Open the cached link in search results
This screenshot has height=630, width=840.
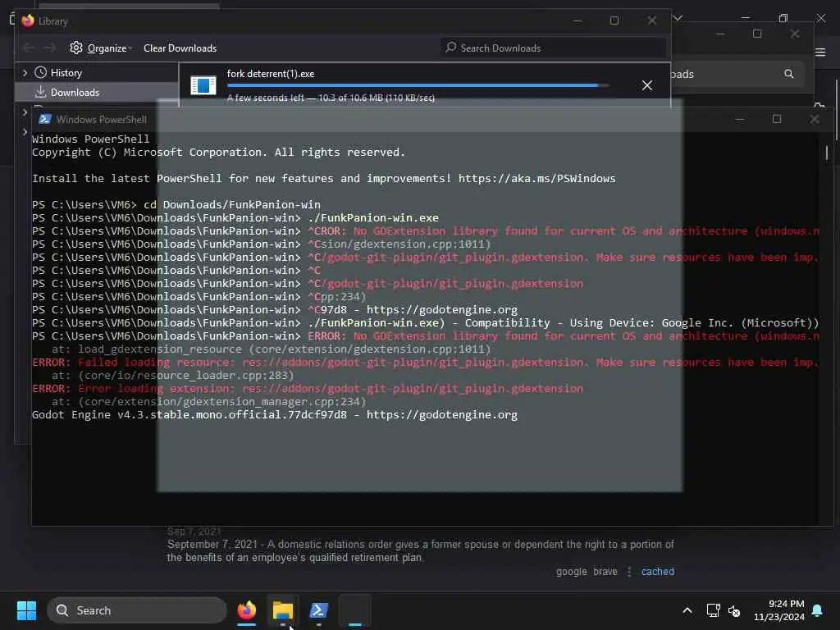pos(657,572)
